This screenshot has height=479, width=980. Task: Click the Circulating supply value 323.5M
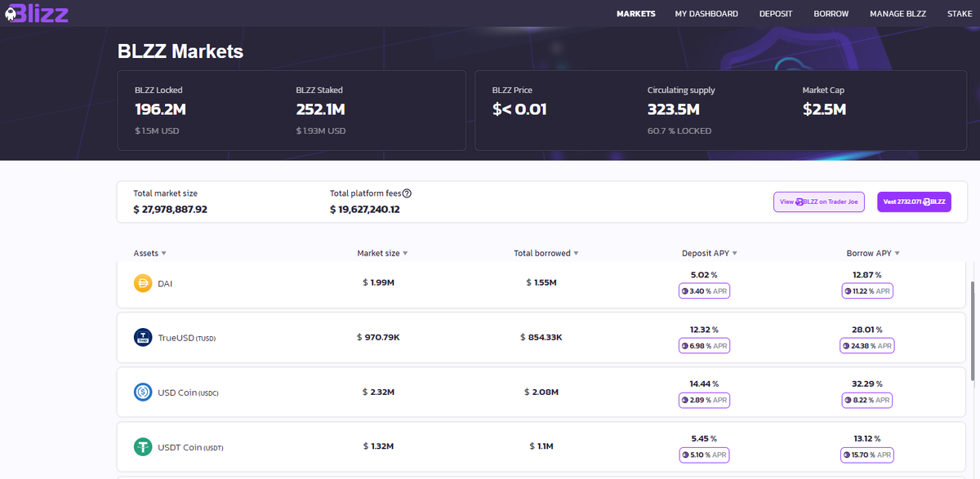point(674,109)
